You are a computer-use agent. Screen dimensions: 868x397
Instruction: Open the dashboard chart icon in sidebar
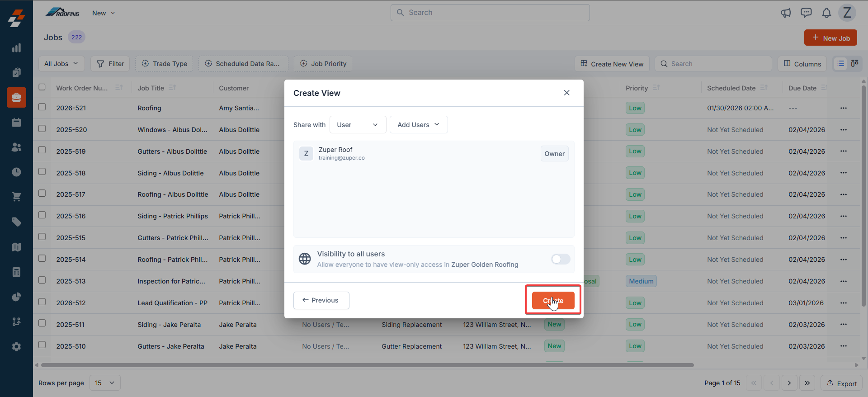(16, 48)
